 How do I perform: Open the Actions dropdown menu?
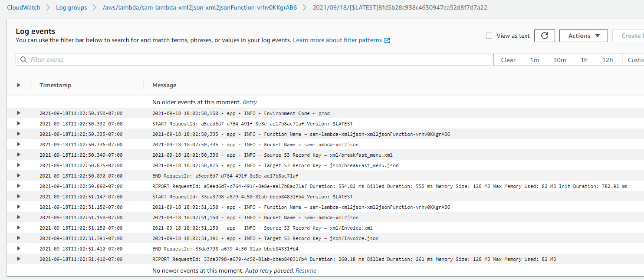[583, 36]
